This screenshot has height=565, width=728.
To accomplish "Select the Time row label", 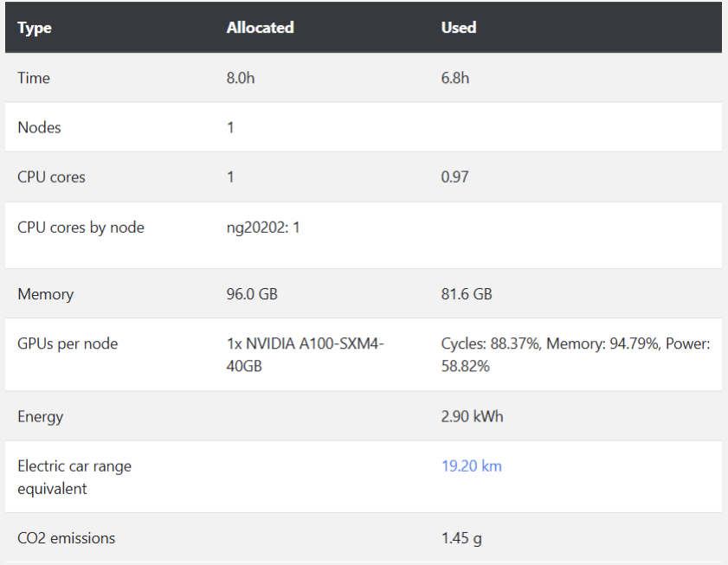I will point(34,78).
